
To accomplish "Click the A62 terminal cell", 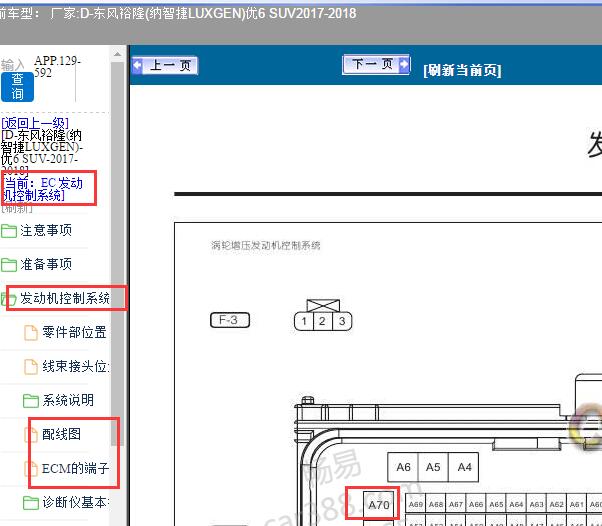I will [557, 504].
